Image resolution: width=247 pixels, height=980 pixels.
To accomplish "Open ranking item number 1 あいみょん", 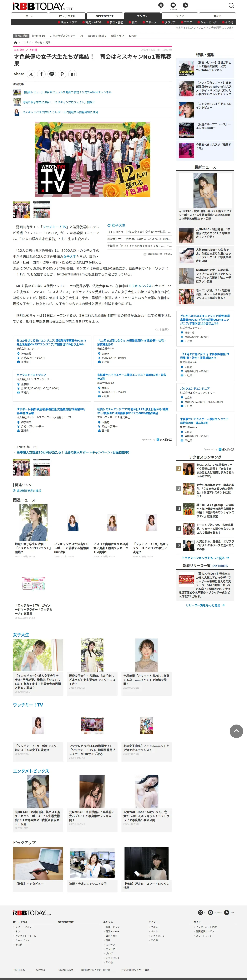I will [205, 471].
